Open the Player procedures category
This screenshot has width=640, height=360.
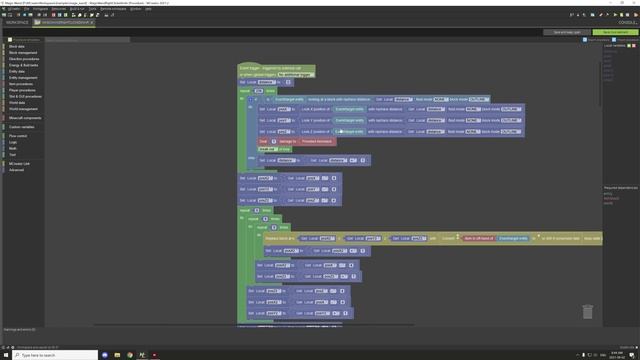22,90
